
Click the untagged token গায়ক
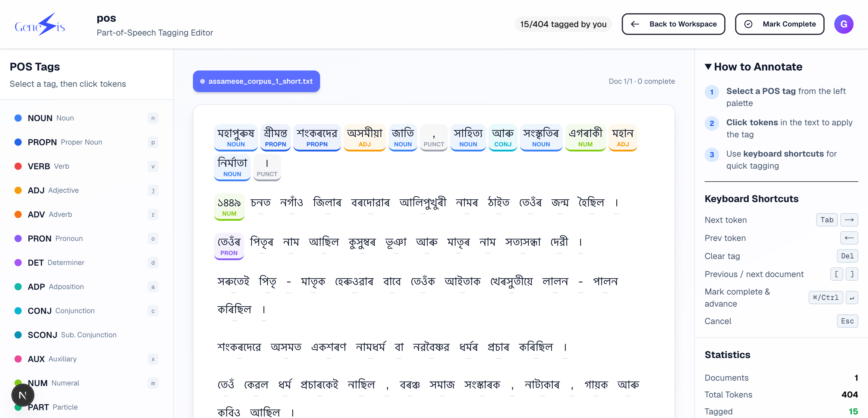596,385
